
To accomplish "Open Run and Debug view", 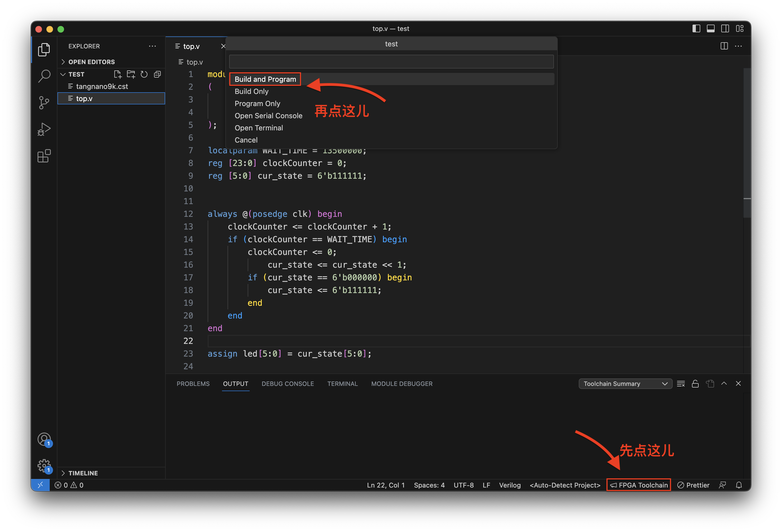I will (44, 129).
